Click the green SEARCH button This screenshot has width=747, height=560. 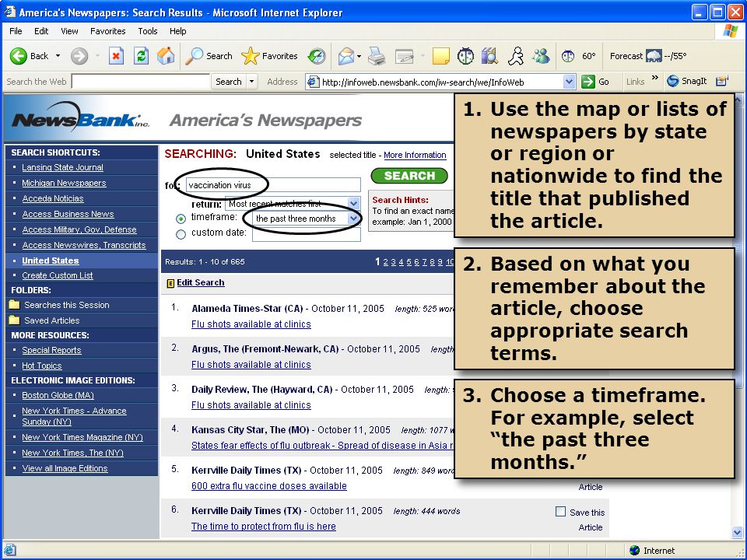(409, 176)
